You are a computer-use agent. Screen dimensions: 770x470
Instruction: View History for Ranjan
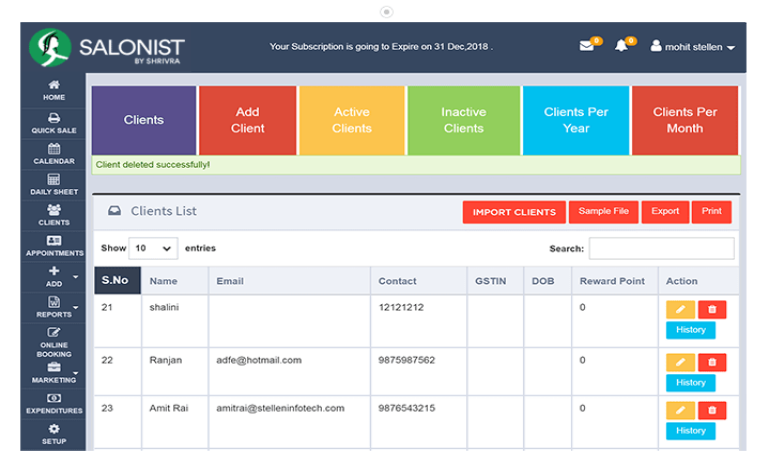coord(690,383)
